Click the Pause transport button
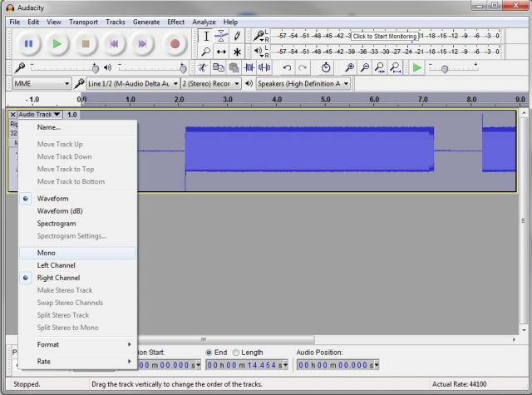Image resolution: width=532 pixels, height=395 pixels. [x=28, y=44]
